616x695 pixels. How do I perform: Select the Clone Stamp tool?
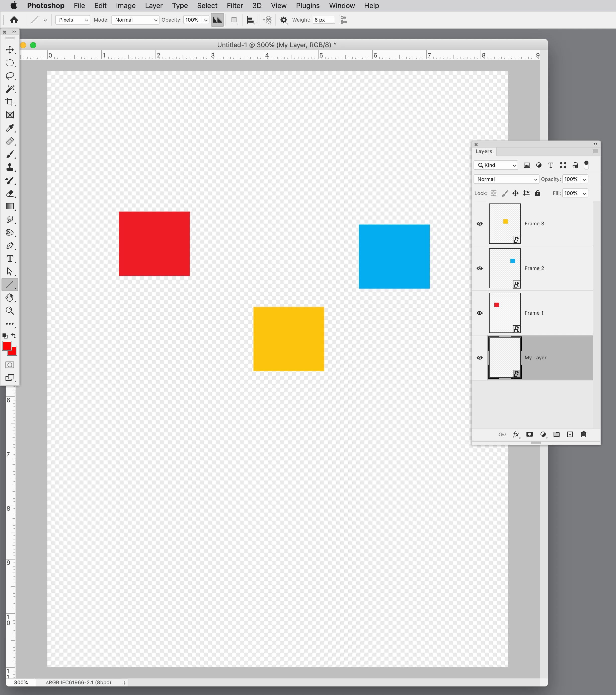pos(10,167)
